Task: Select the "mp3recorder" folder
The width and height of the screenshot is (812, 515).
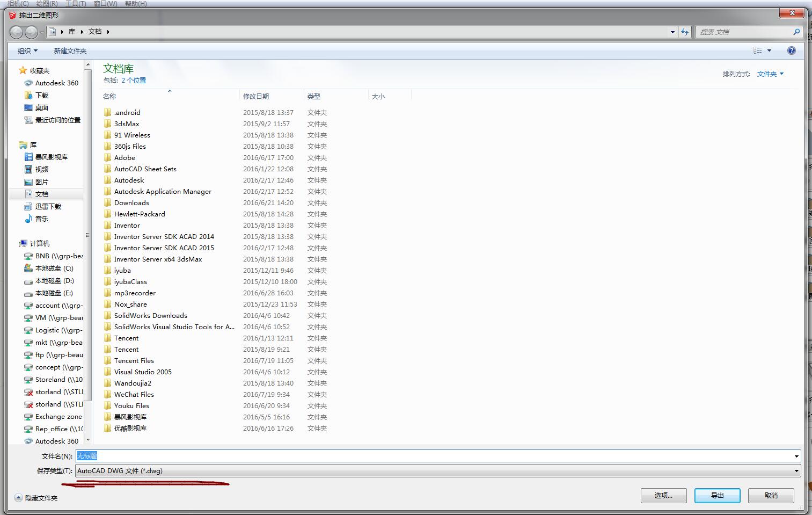Action: tap(135, 293)
